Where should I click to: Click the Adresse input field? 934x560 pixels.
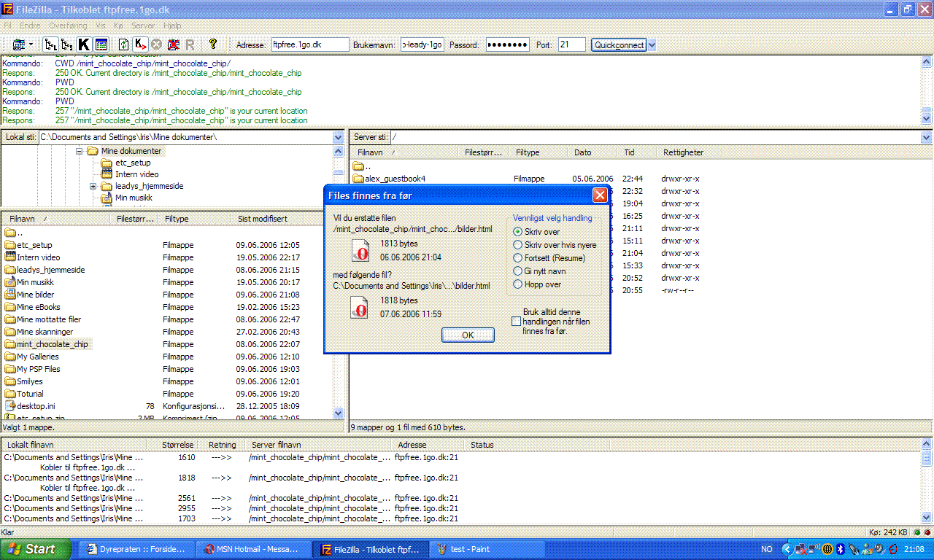(310, 45)
